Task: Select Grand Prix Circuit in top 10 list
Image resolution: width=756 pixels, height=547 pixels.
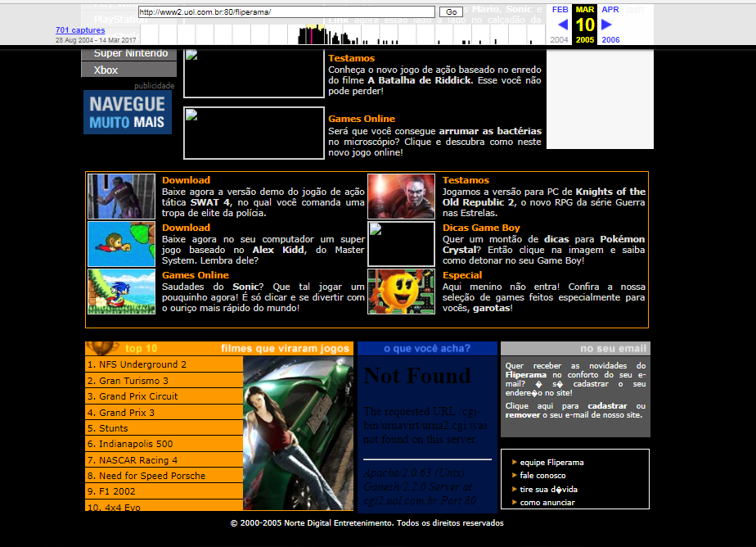Action: [x=164, y=396]
